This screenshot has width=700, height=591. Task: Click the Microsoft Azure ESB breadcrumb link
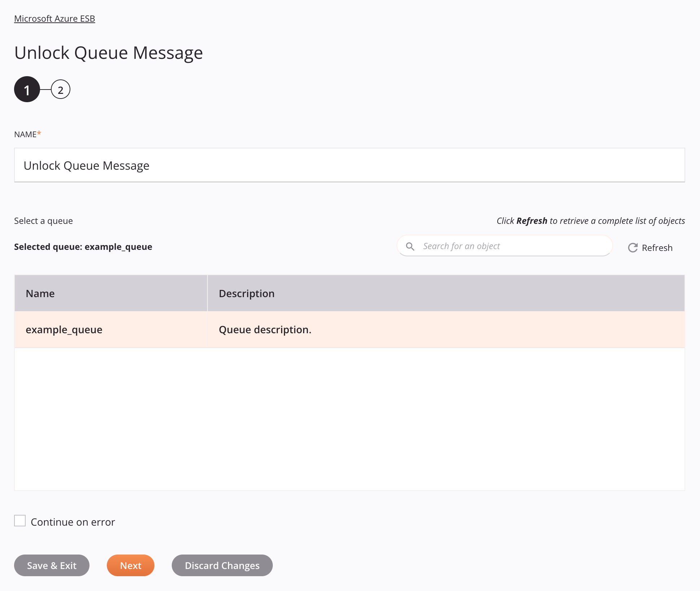[x=54, y=18]
